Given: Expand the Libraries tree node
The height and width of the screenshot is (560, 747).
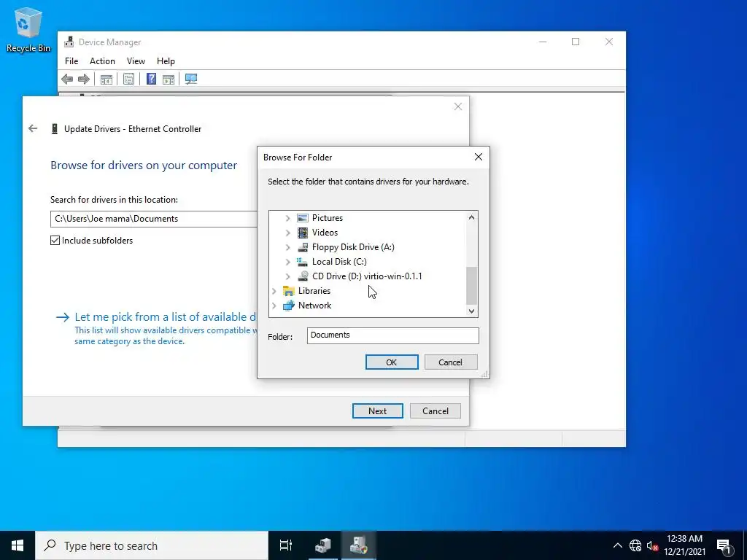Looking at the screenshot, I should [274, 291].
